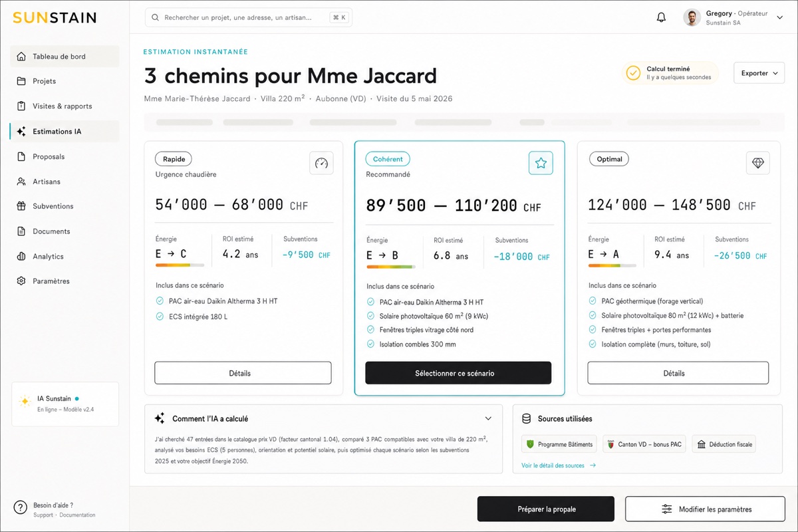Click the Calcul terminé check icon
Image resolution: width=798 pixels, height=532 pixels.
634,72
